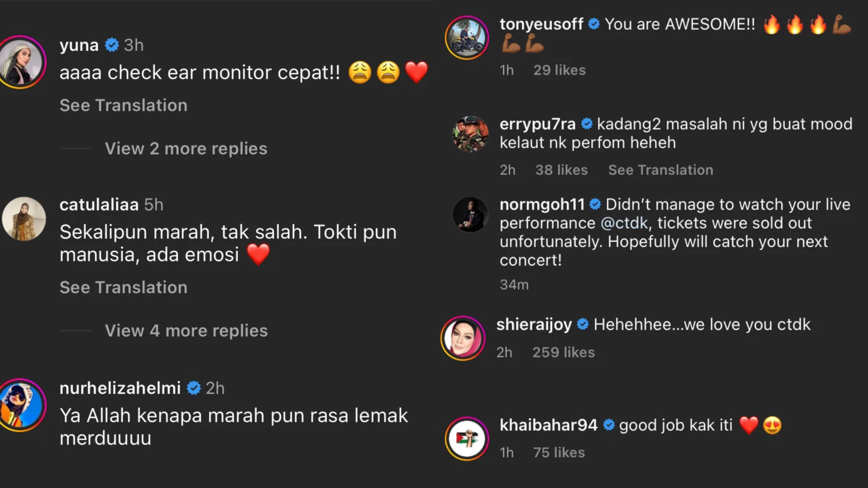This screenshot has width=868, height=488.
Task: Click verified badge next to tonyeusoff
Action: pyautogui.click(x=594, y=24)
